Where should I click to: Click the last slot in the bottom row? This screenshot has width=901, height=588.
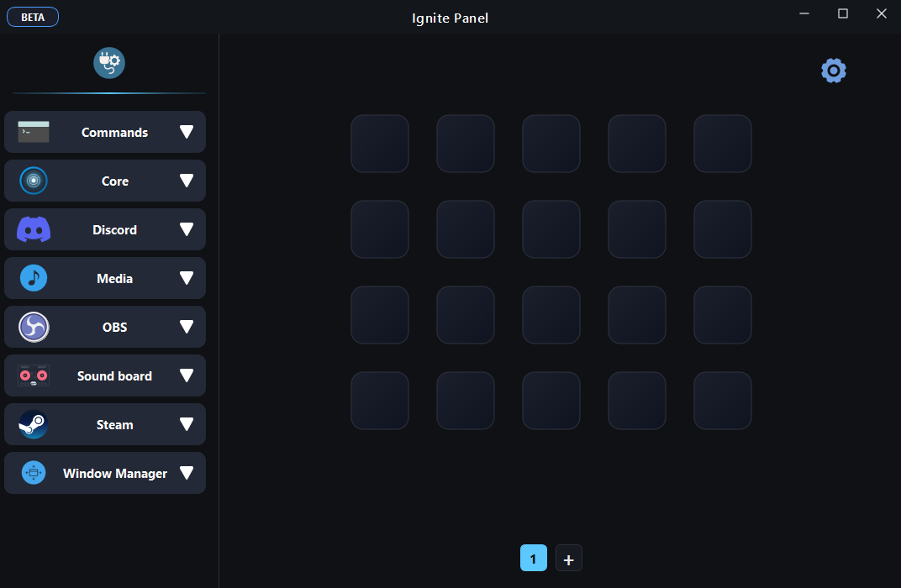pos(722,401)
